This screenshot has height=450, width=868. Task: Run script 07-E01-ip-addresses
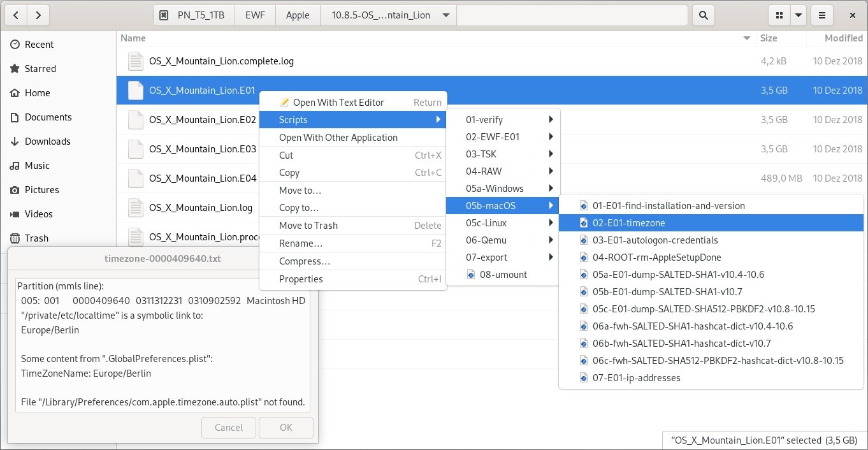click(x=711, y=378)
